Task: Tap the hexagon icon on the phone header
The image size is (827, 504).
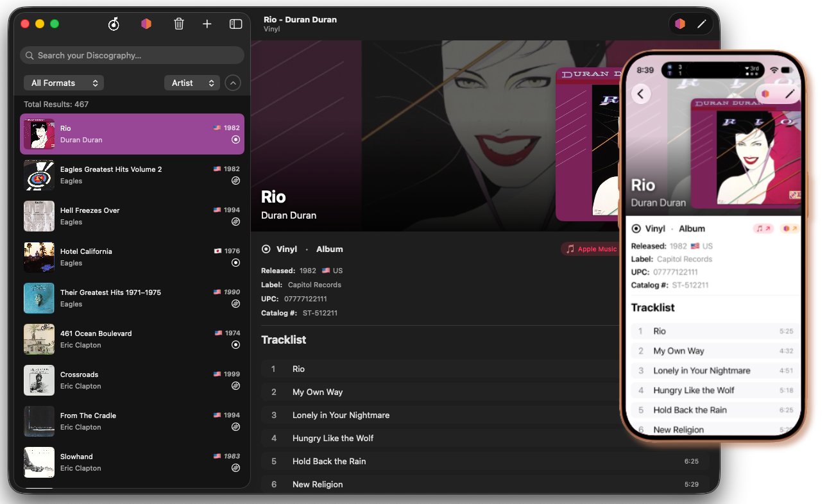Action: click(x=765, y=94)
